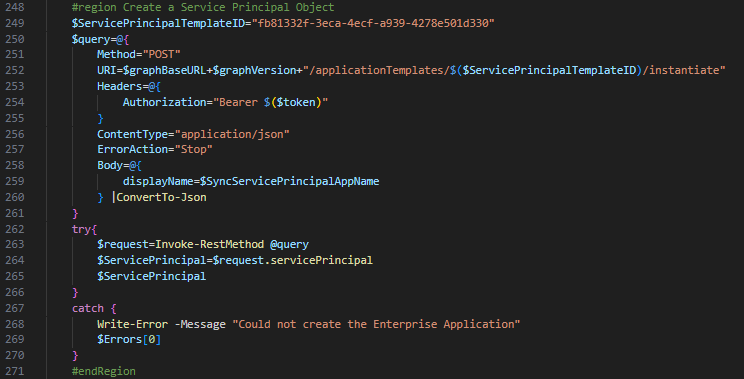Click the catch keyword
Viewport: 744px width, 379px height.
(88, 308)
